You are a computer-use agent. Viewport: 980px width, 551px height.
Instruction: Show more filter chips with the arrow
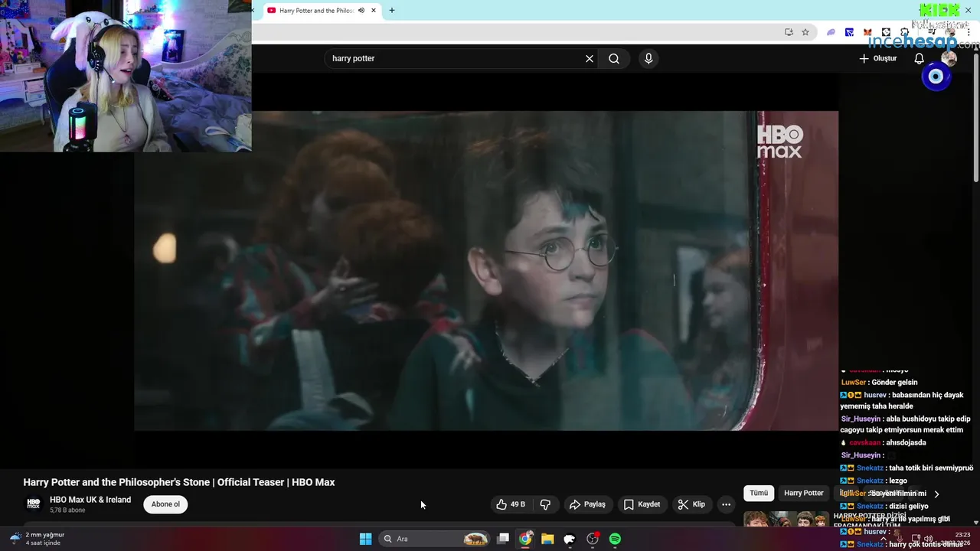pos(936,494)
